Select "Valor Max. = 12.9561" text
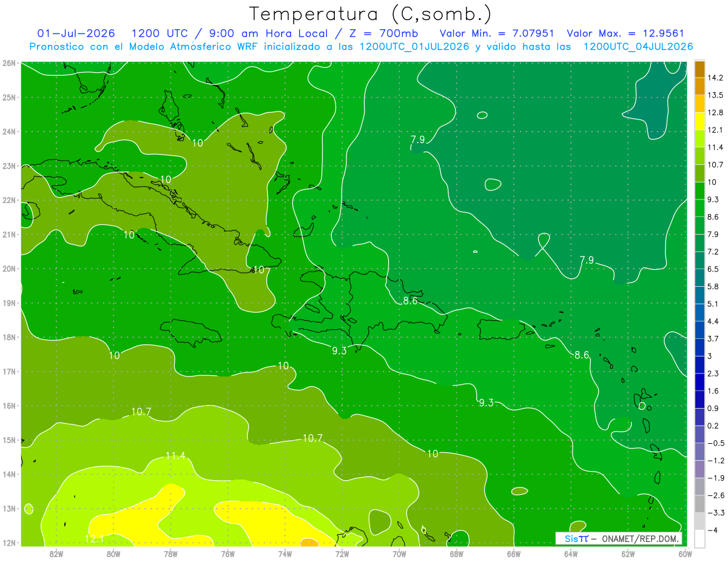 [x=625, y=33]
